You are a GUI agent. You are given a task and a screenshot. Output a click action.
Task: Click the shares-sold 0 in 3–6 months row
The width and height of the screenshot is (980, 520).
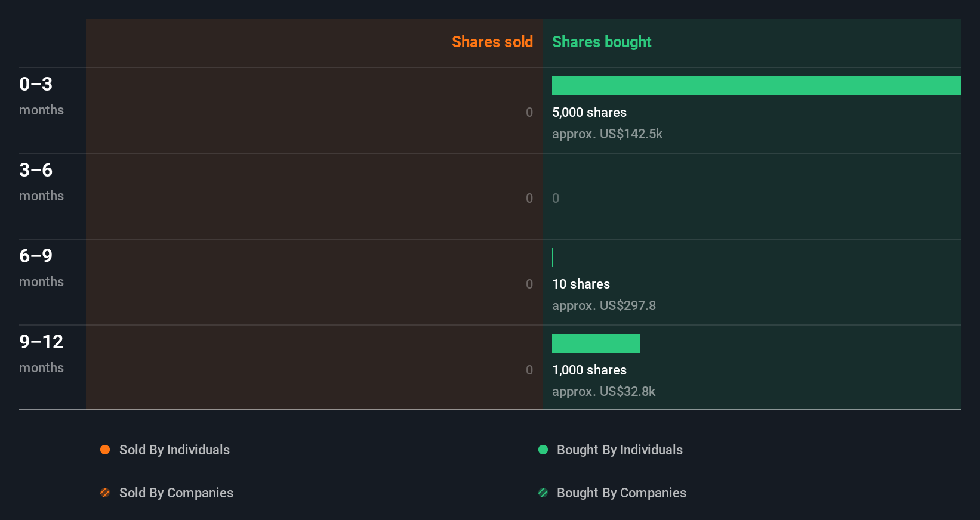529,198
